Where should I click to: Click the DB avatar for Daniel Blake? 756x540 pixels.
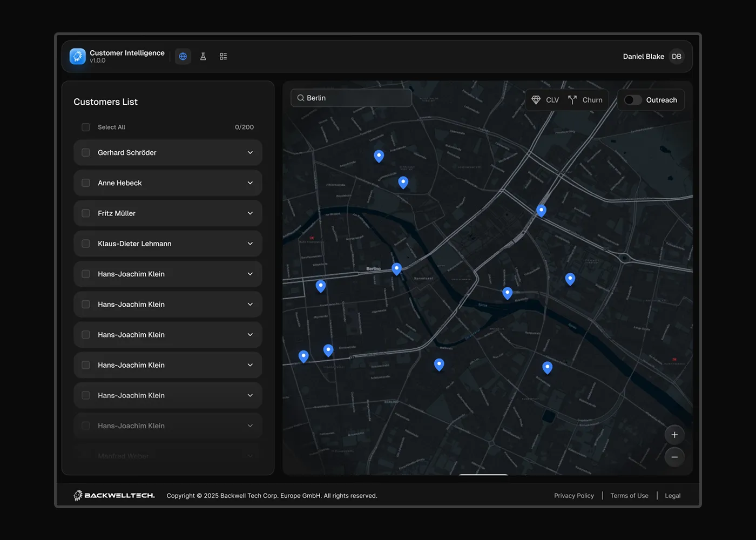[676, 56]
